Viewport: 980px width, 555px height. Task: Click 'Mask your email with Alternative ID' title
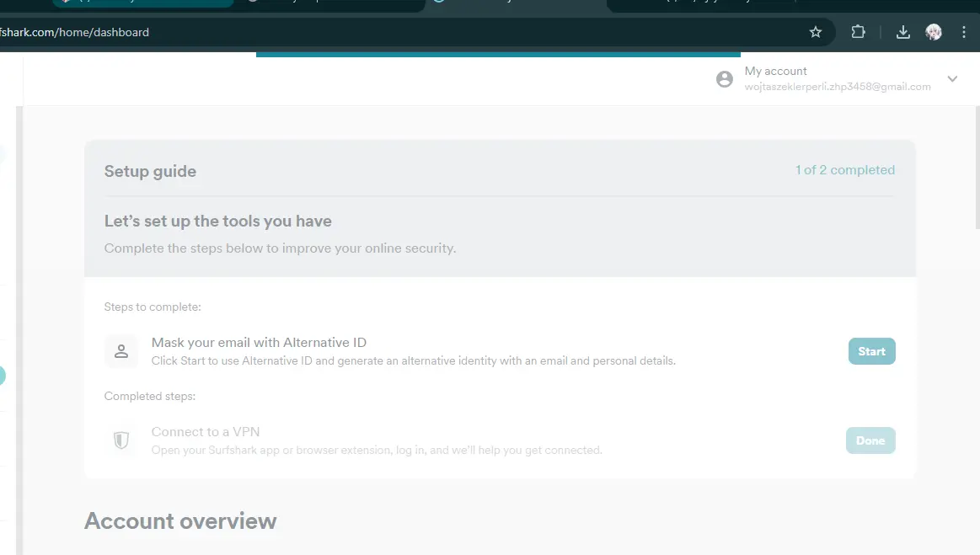(x=259, y=343)
